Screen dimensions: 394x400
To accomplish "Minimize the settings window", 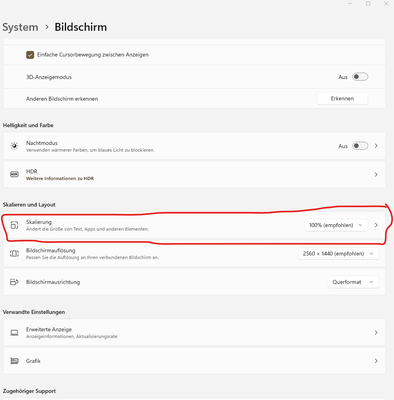I will (x=350, y=3).
